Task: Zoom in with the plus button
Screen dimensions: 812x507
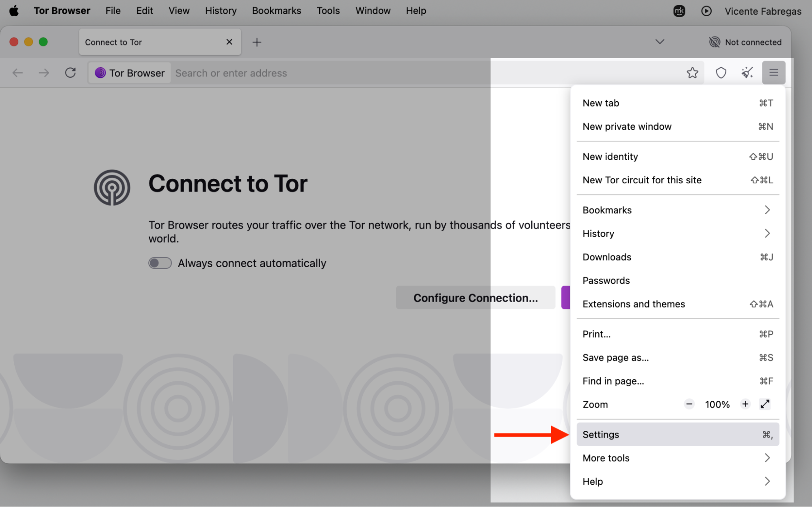Action: (745, 404)
